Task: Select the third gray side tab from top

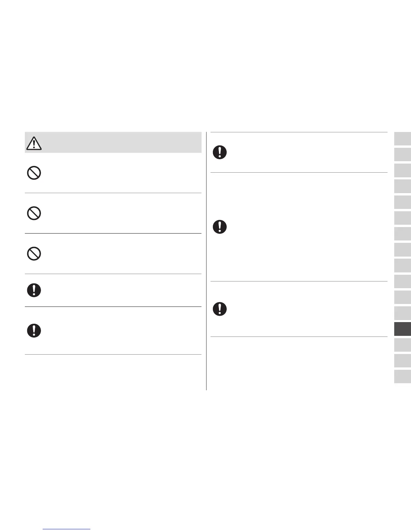Action: [402, 171]
